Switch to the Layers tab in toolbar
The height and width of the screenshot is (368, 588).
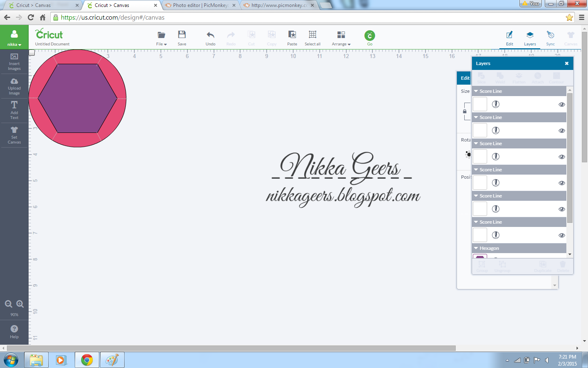[x=530, y=38]
